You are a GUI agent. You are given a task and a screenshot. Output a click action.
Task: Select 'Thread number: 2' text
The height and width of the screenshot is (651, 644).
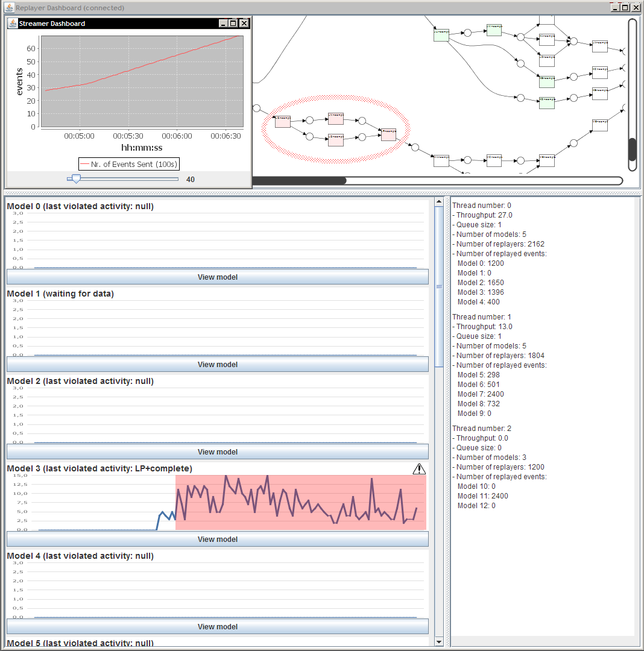coord(482,428)
